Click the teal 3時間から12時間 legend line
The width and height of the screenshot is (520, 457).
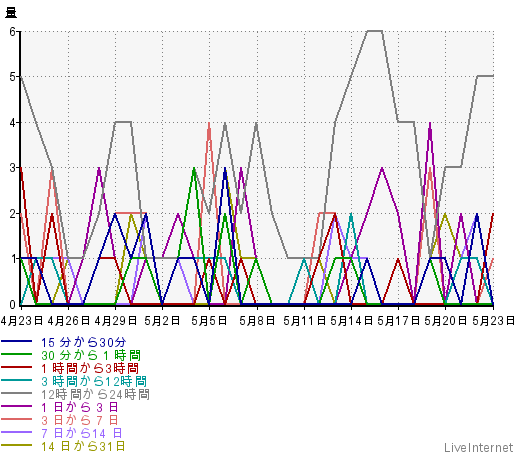[17, 380]
